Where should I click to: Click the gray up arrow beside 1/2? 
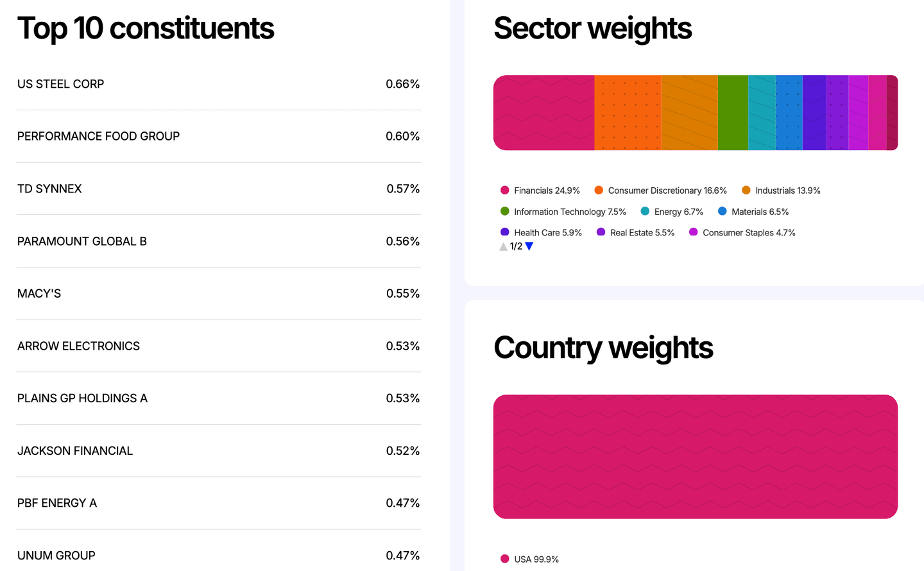pyautogui.click(x=503, y=246)
